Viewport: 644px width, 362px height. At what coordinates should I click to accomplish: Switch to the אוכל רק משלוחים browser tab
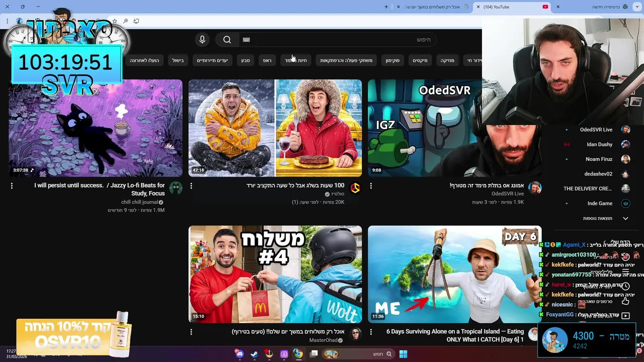tap(433, 7)
